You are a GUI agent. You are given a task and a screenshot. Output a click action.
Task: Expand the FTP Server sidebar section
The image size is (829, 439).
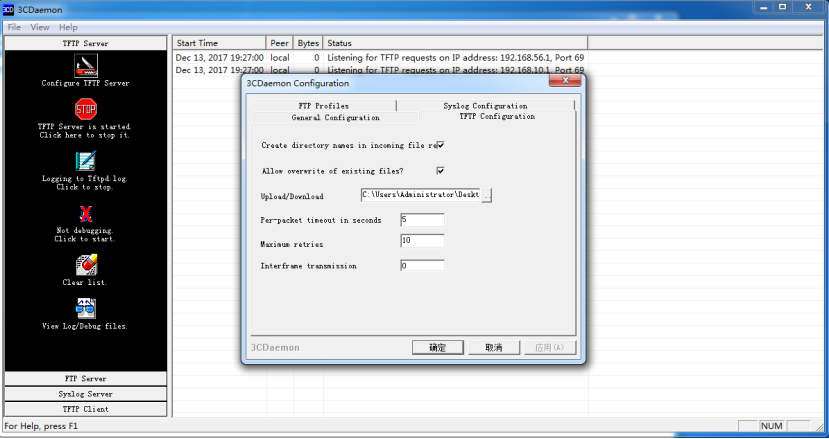click(x=86, y=379)
